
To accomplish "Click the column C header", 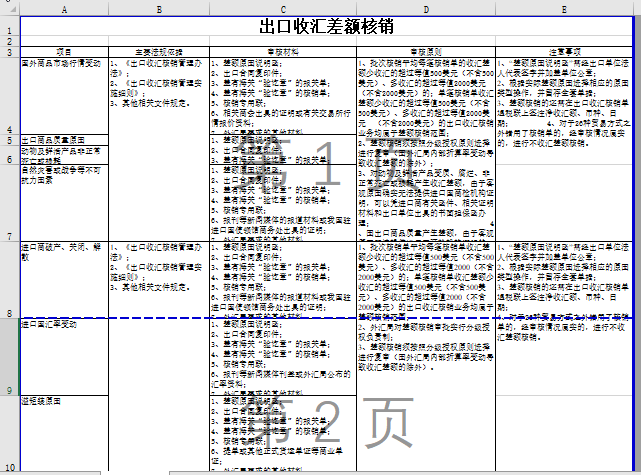I will [281, 9].
